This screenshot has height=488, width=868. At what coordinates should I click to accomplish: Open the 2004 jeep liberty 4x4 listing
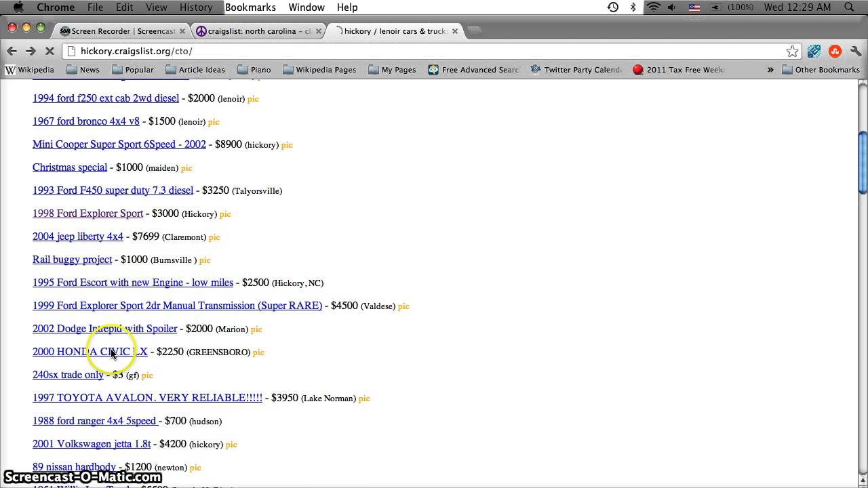(x=78, y=237)
